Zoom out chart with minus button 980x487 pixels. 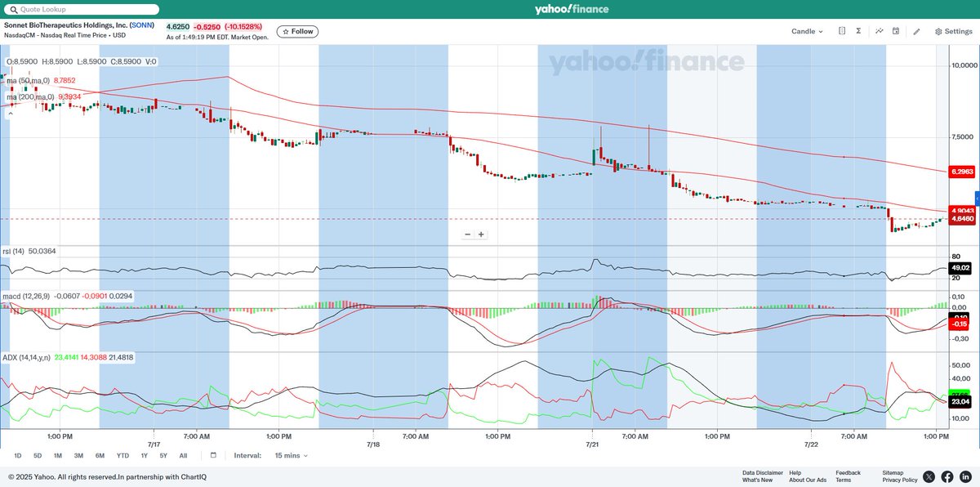pyautogui.click(x=468, y=235)
